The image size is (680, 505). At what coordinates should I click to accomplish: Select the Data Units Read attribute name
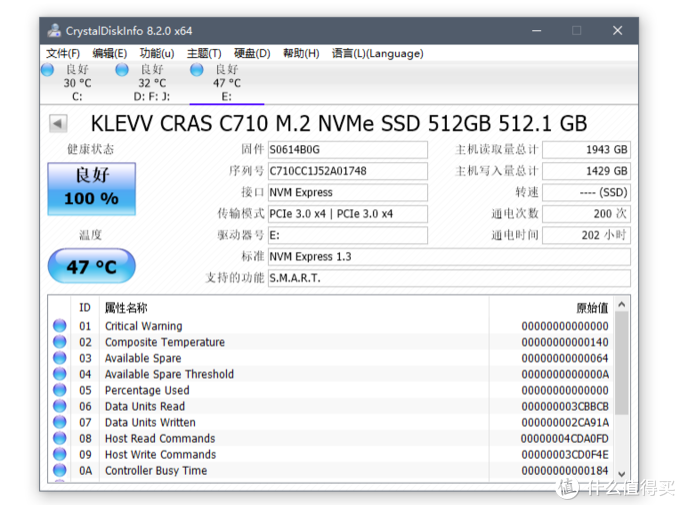click(x=145, y=406)
